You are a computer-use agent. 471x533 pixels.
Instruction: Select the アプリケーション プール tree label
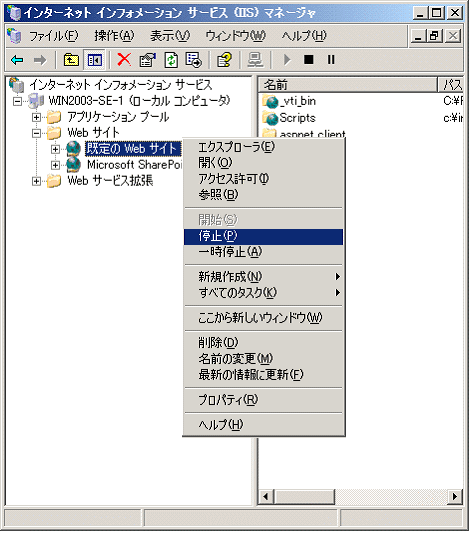(x=118, y=117)
